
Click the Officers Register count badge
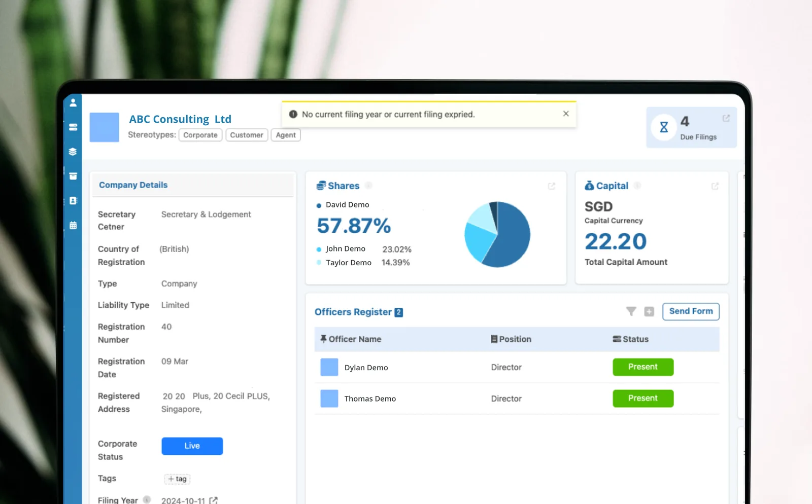(x=399, y=312)
